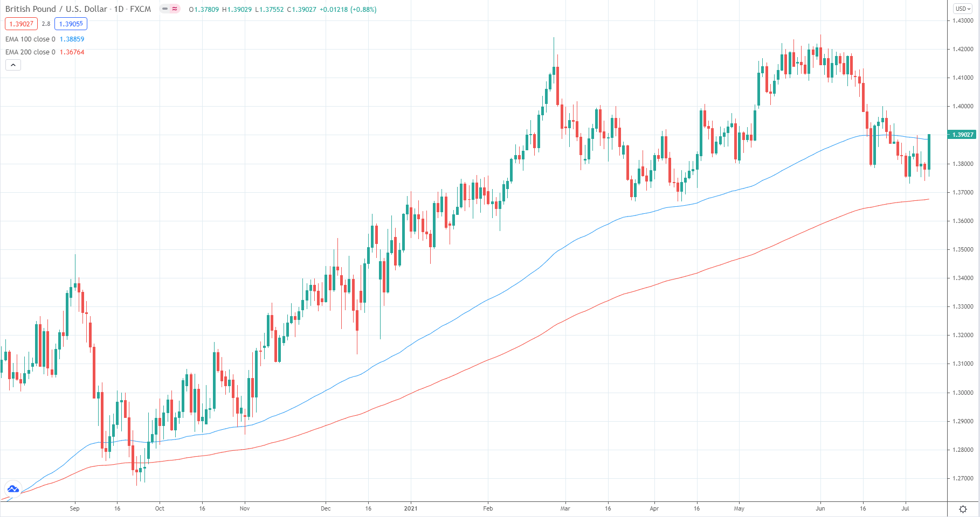Image resolution: width=980 pixels, height=517 pixels.
Task: Click the 1.40000 level on the price scale
Action: (x=963, y=106)
